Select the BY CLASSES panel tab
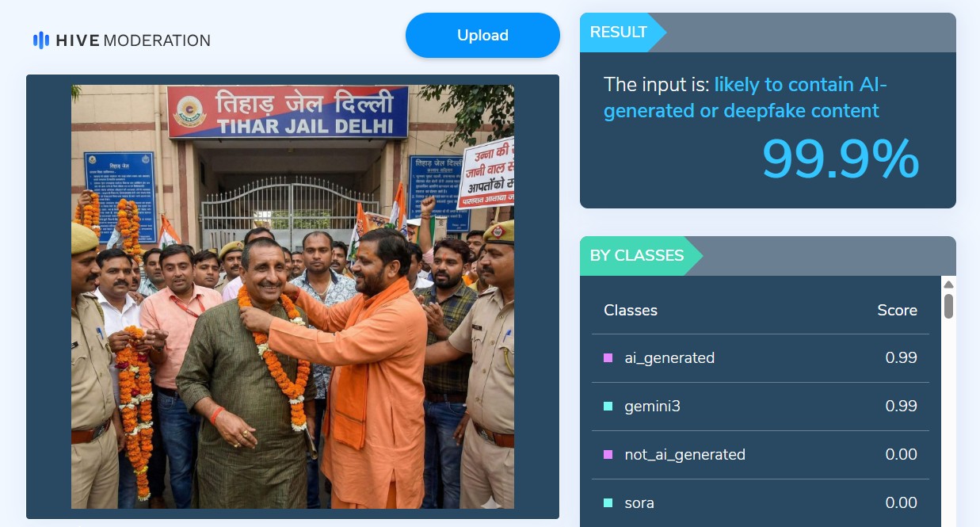Viewport: 980px width, 527px height. [641, 256]
